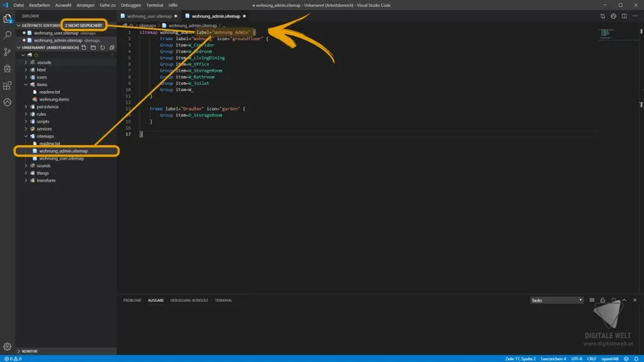Open the Explorer view in activity bar

coord(8,18)
